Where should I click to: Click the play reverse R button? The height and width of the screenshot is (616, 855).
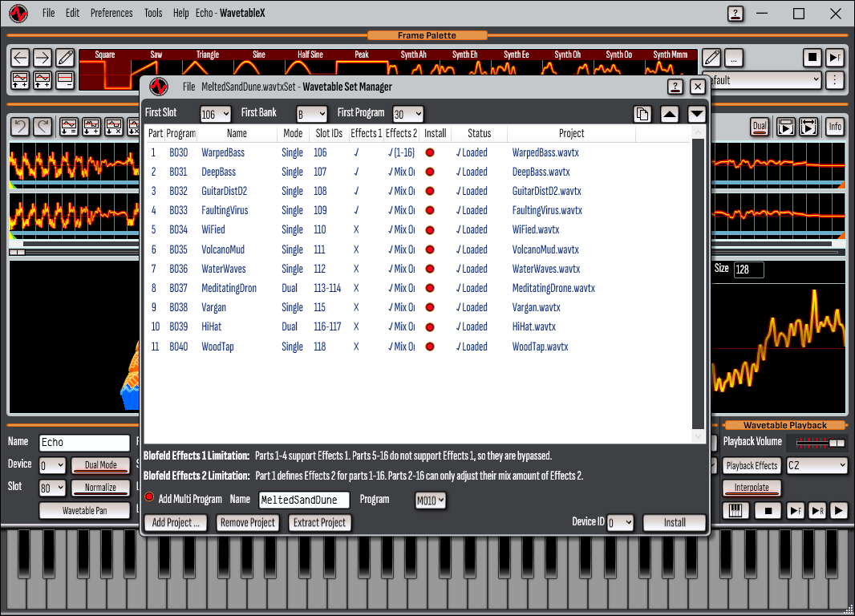[817, 511]
